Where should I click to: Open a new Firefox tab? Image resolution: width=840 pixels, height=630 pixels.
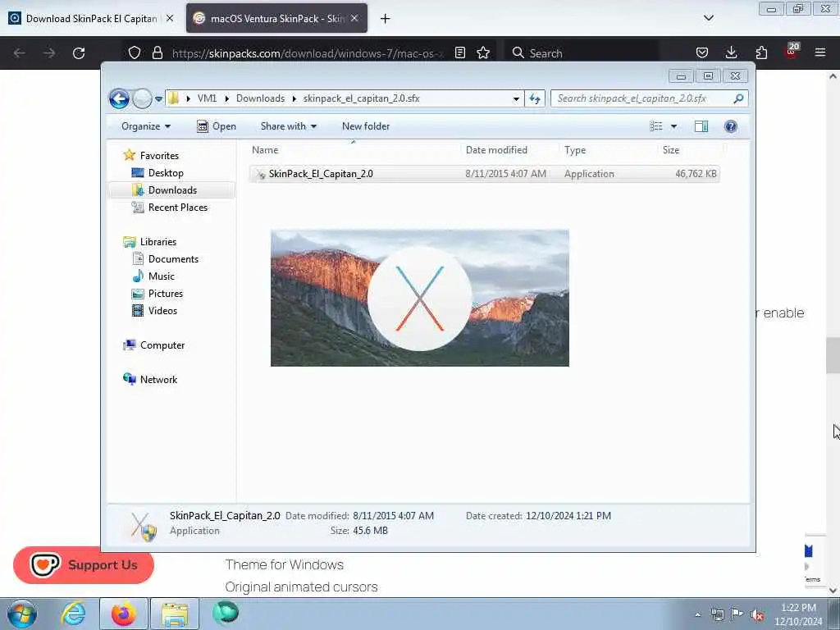(x=386, y=19)
